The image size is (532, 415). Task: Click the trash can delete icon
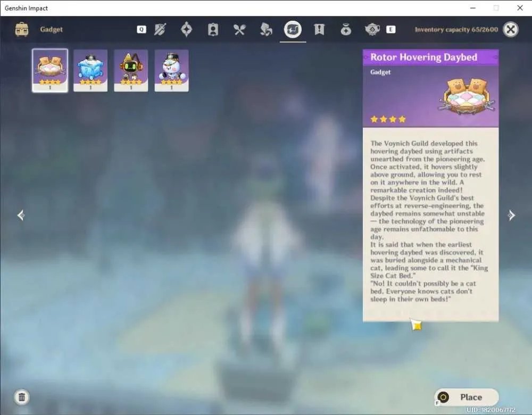[x=22, y=397]
